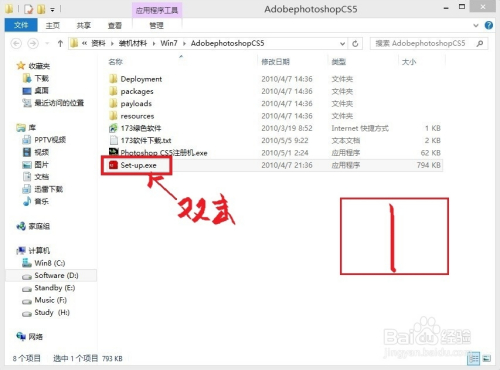Switch to the 主页 ribbon tab
This screenshot has width=500, height=370.
click(53, 26)
